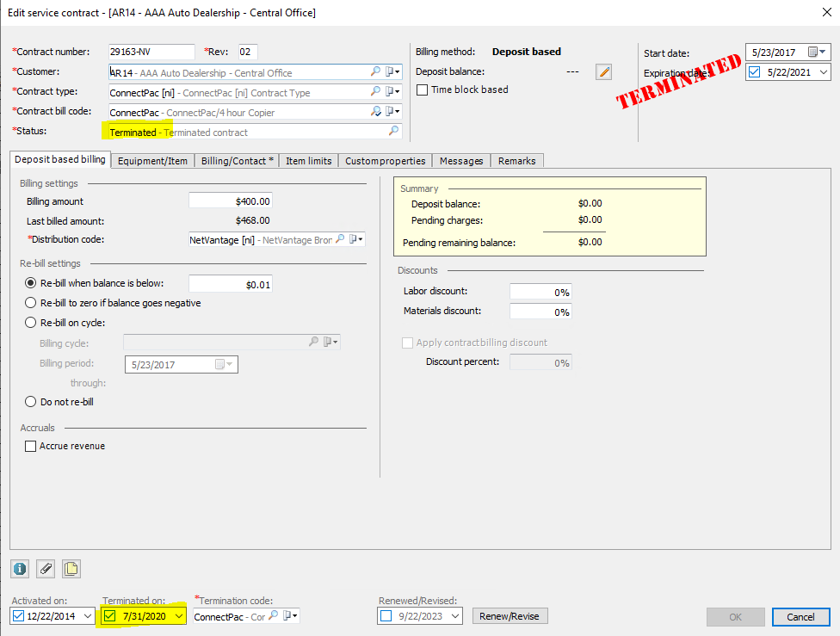Viewport: 840px width, 636px height.
Task: Click the Last billed amount $468.00 value
Action: pyautogui.click(x=252, y=220)
